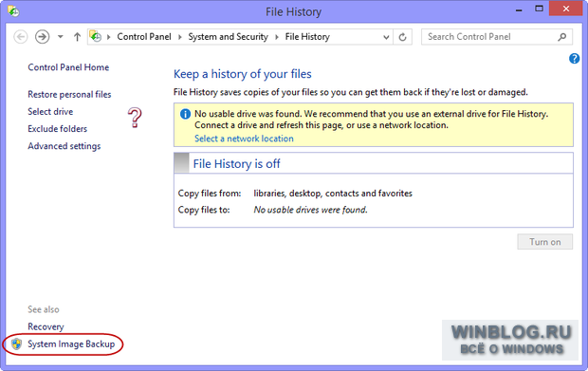Click the 'See also' heading
Viewport: 588px width, 371px height.
point(44,309)
